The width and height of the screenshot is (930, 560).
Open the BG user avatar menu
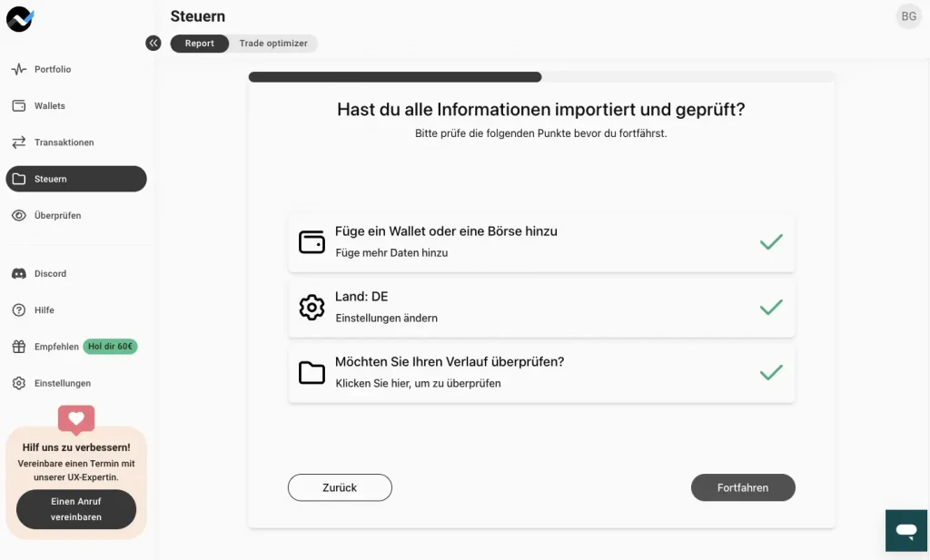(908, 16)
